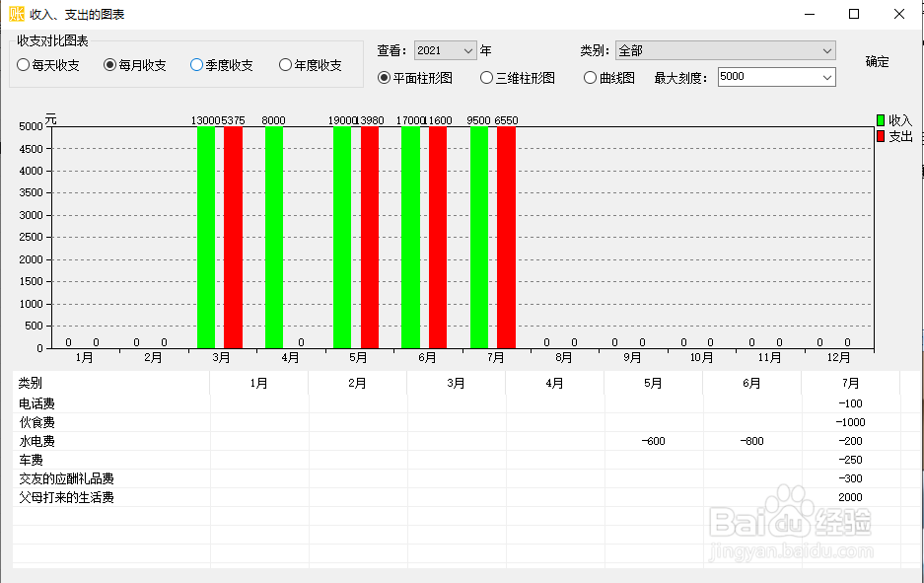Image resolution: width=924 pixels, height=583 pixels.
Task: Click the red March expense bar labeled 5375
Action: click(234, 237)
